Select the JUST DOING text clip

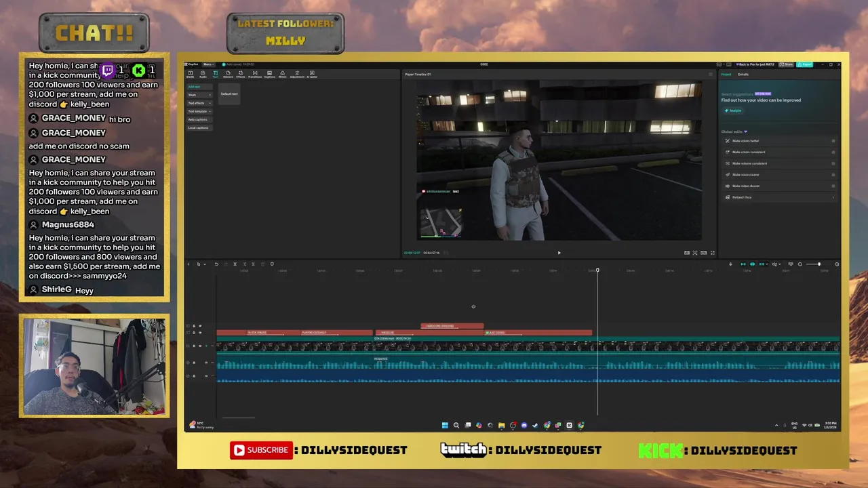pos(538,333)
